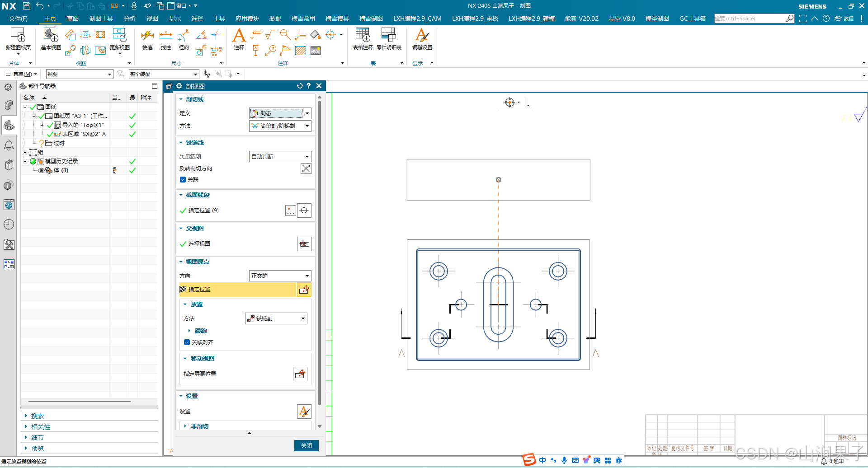This screenshot has height=468, width=868.
Task: Click the Sogou input method tray icon
Action: 529,460
